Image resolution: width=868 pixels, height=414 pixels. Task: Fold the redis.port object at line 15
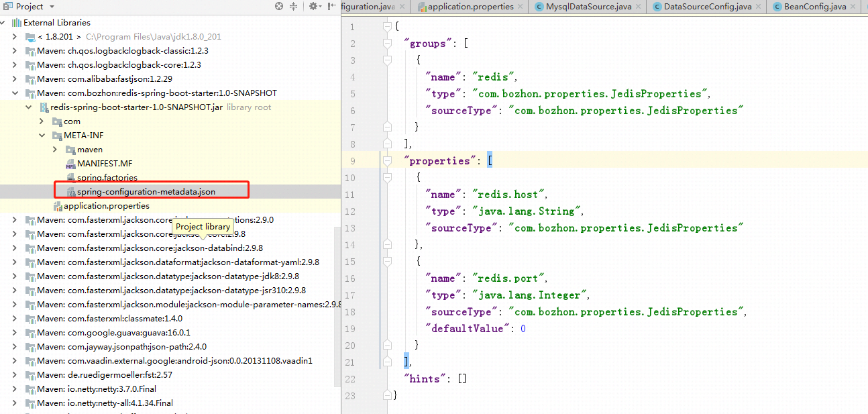(386, 261)
